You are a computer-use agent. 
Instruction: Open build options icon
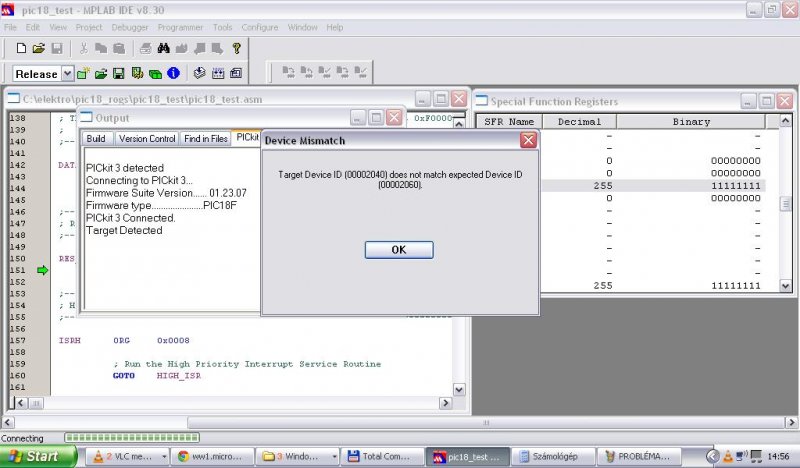coord(137,73)
